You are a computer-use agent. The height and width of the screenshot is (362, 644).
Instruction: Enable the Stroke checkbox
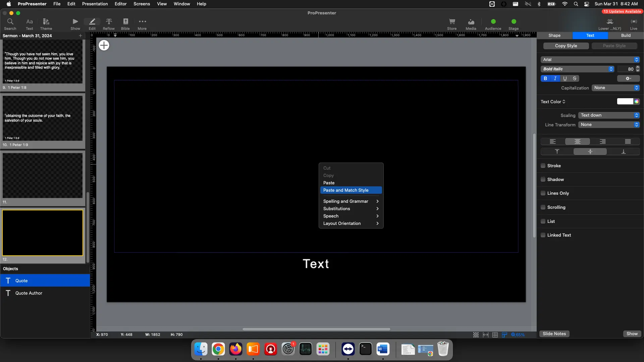tap(543, 166)
